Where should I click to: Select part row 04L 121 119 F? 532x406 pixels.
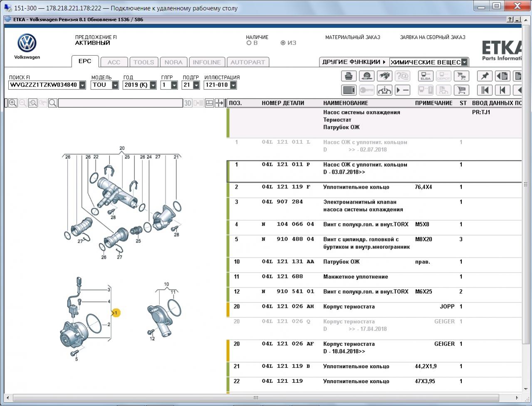tap(374, 190)
